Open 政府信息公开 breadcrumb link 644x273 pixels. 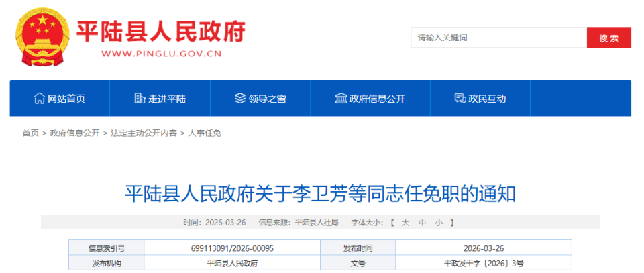pyautogui.click(x=74, y=133)
